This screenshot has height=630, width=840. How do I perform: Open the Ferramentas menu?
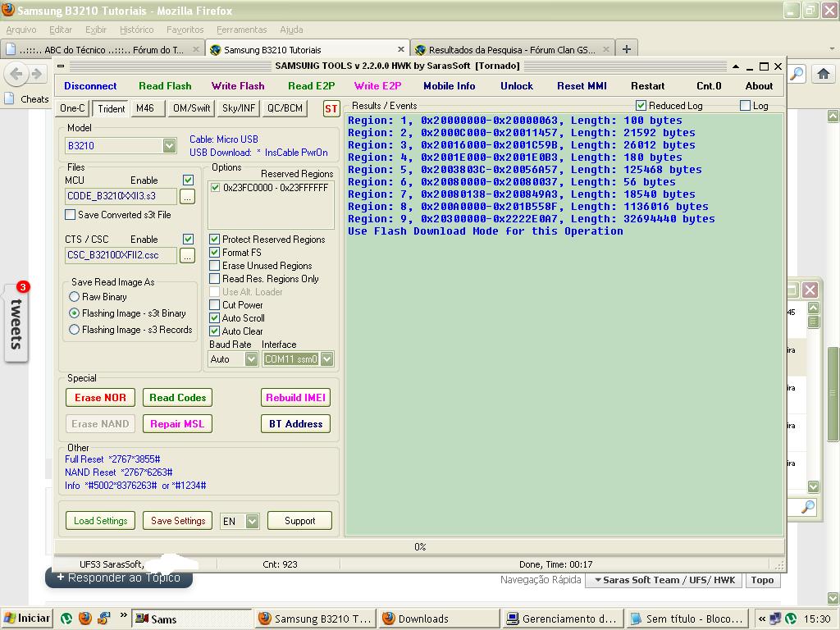(242, 30)
